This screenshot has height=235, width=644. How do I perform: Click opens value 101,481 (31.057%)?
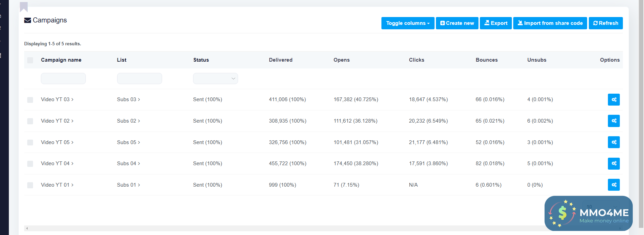[356, 142]
